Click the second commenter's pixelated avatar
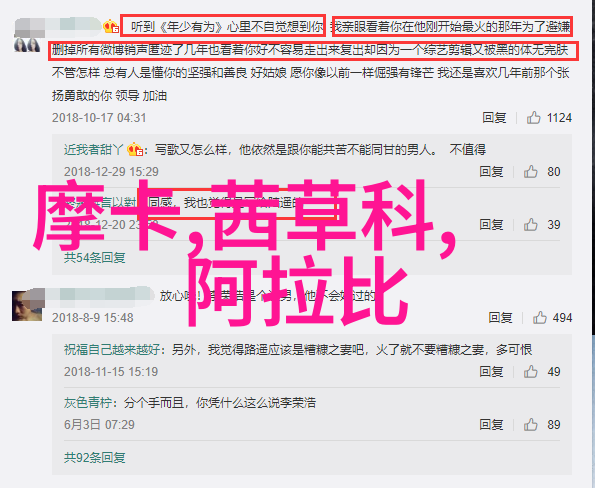The width and height of the screenshot is (595, 488). pyautogui.click(x=27, y=306)
